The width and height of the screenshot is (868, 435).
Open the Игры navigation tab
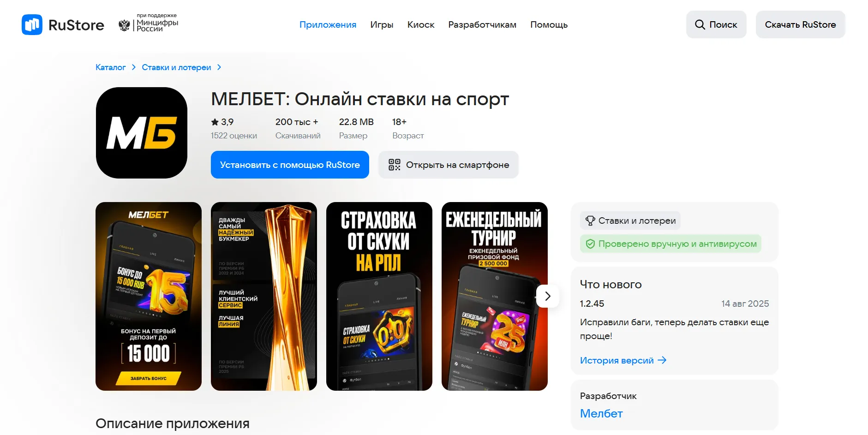pos(382,24)
